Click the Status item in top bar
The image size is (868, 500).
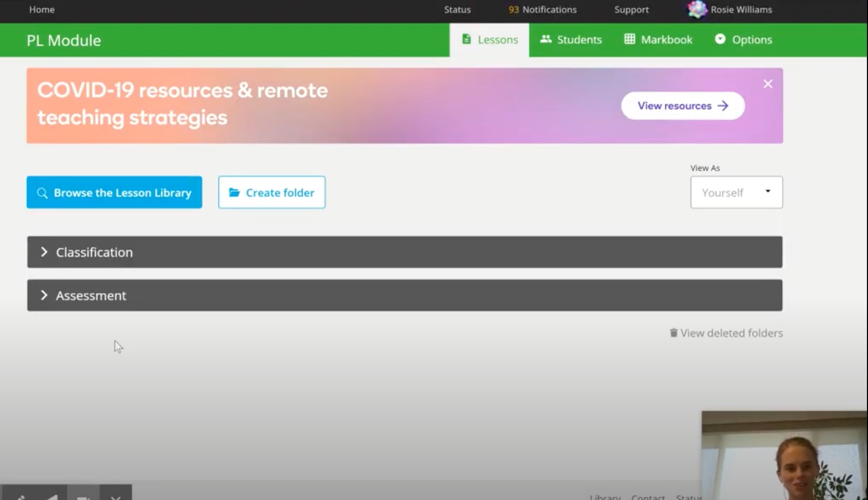[x=457, y=10]
